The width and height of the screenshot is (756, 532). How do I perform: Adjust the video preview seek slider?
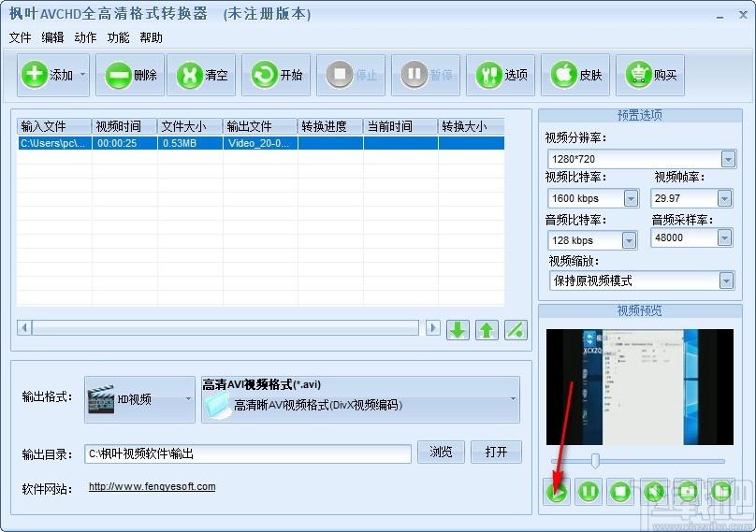pos(595,461)
